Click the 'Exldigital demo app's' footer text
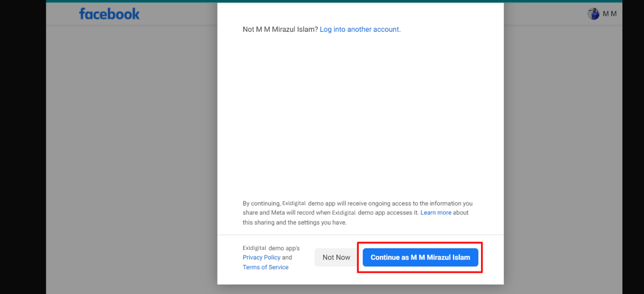The image size is (644, 294). (271, 248)
